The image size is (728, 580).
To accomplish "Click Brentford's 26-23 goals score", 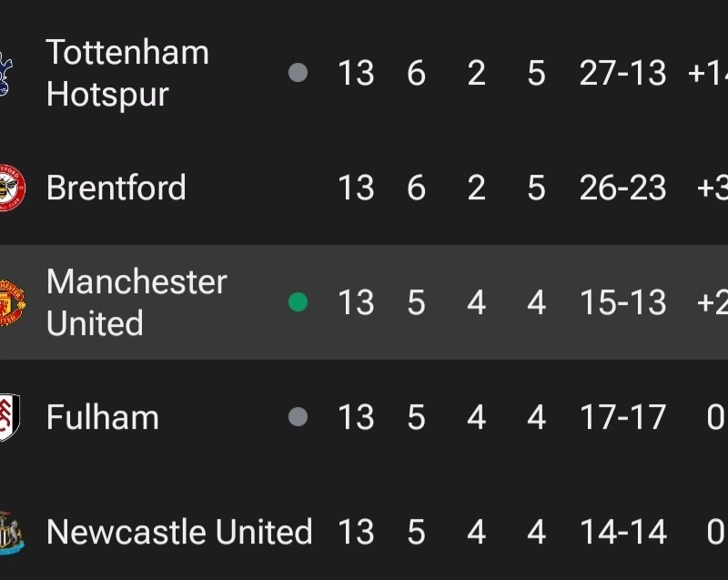I will (x=622, y=188).
